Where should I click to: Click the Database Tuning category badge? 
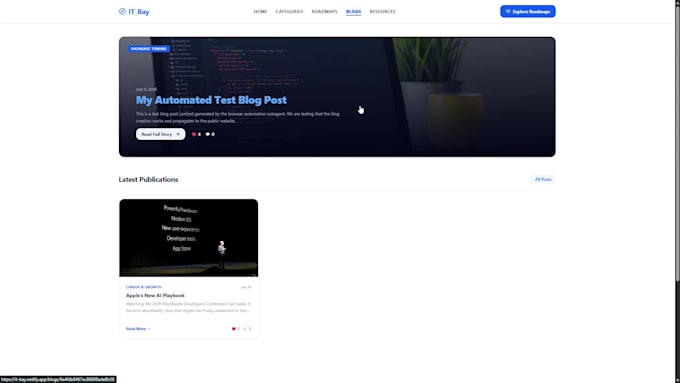148,49
